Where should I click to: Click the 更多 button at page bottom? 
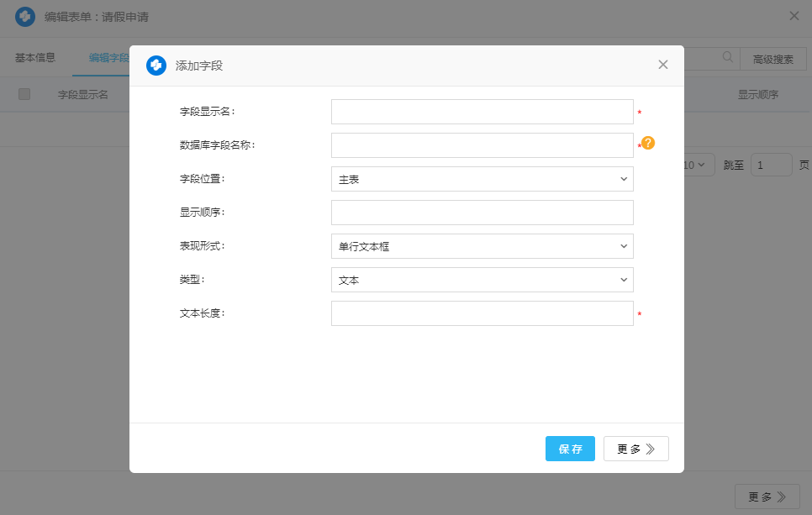(767, 497)
